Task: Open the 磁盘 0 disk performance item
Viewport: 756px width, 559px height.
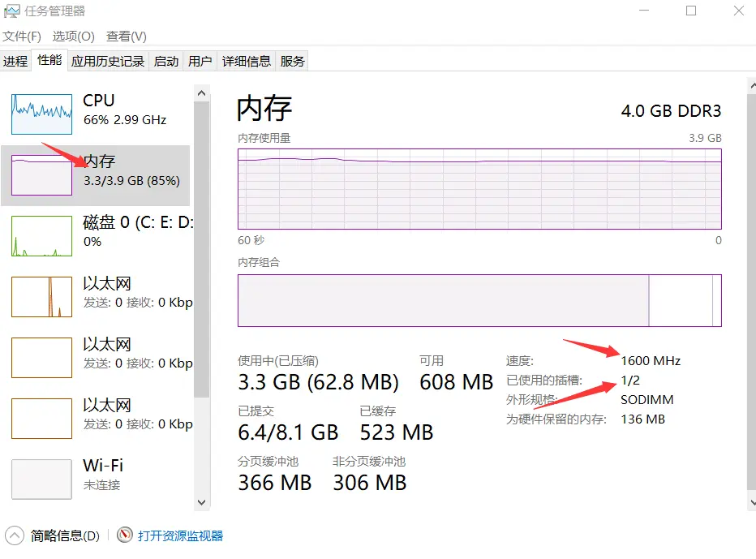Action: (97, 236)
